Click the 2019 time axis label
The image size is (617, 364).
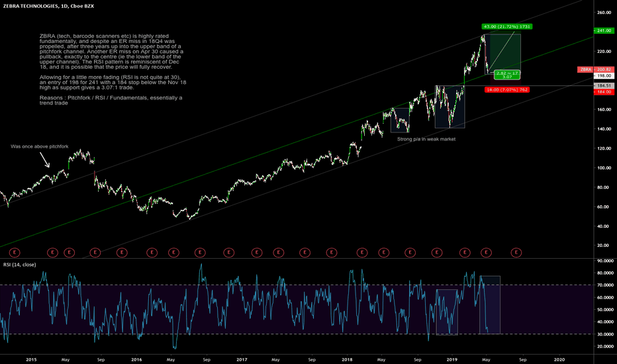(451, 359)
